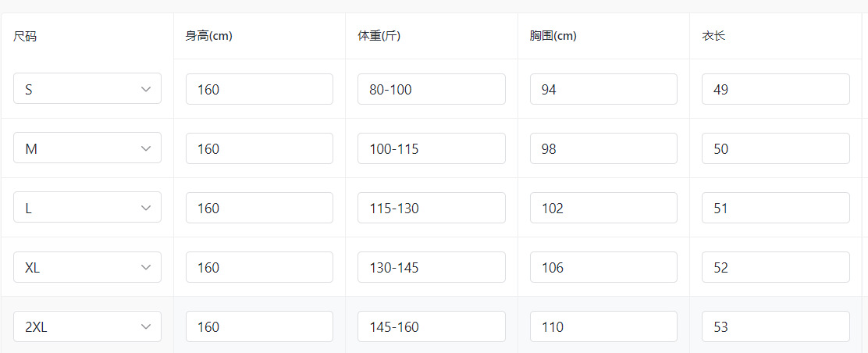The height and width of the screenshot is (353, 868).
Task: Click the 145-160 weight input field
Action: point(431,326)
